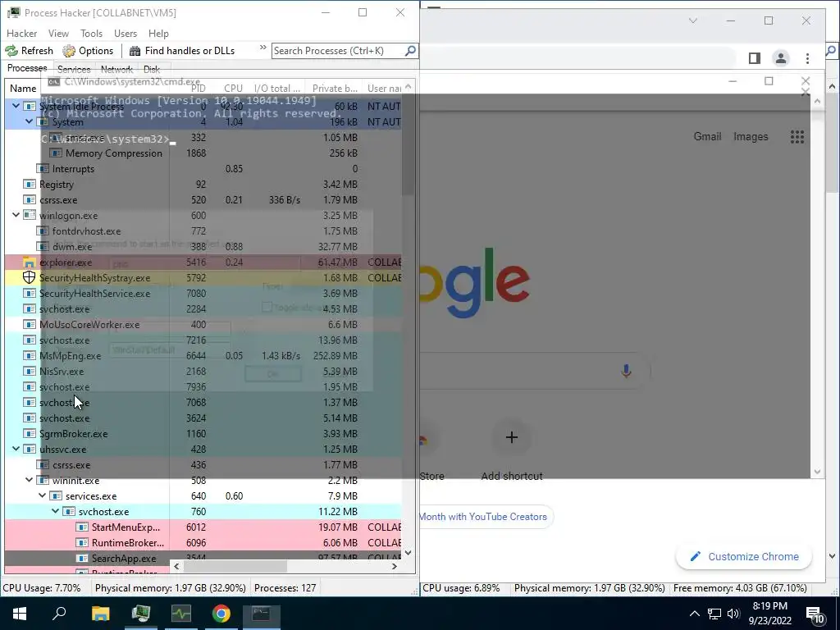Click the Registry process icon
The height and width of the screenshot is (630, 840).
click(x=30, y=185)
